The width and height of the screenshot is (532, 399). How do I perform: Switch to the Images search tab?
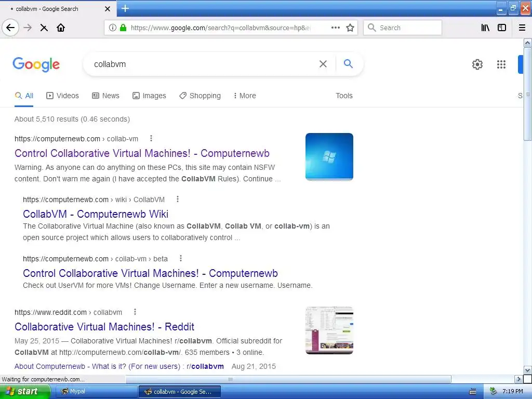pos(149,96)
